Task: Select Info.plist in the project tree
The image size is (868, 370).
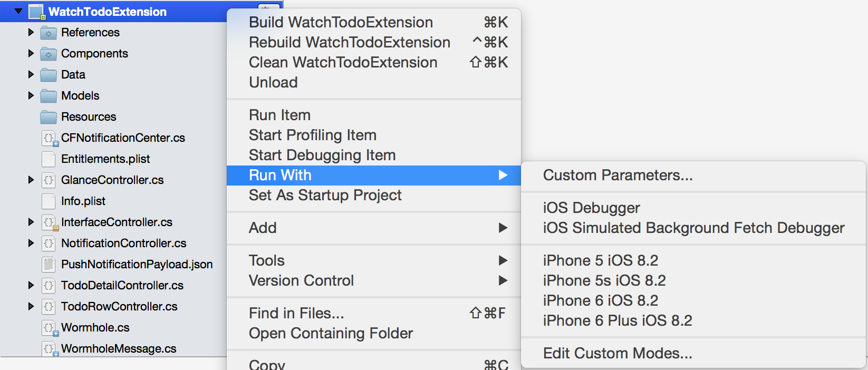Action: point(83,201)
